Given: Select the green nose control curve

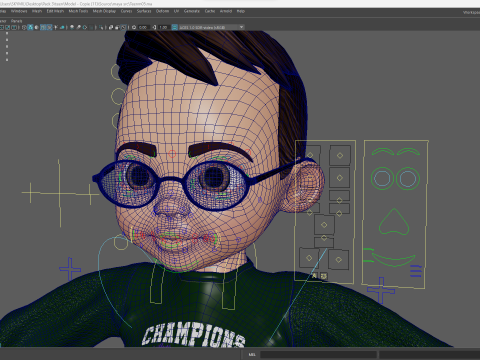Looking at the screenshot, I should [394, 222].
